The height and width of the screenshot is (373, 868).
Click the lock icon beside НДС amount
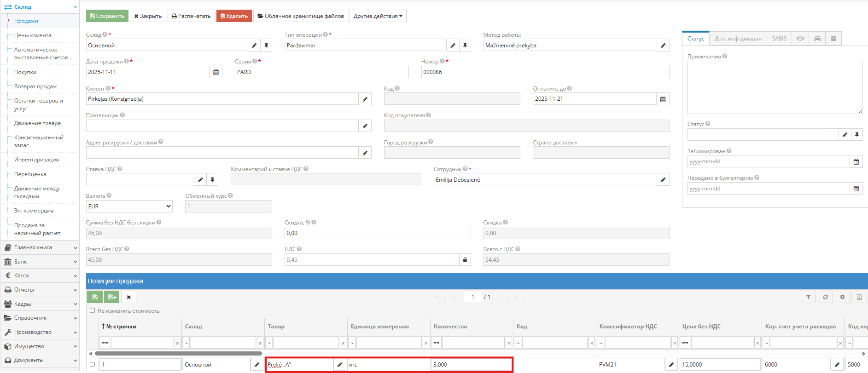coord(465,260)
